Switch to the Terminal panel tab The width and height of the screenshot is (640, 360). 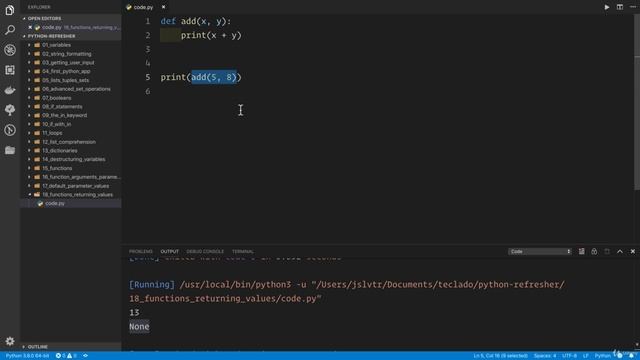[242, 251]
